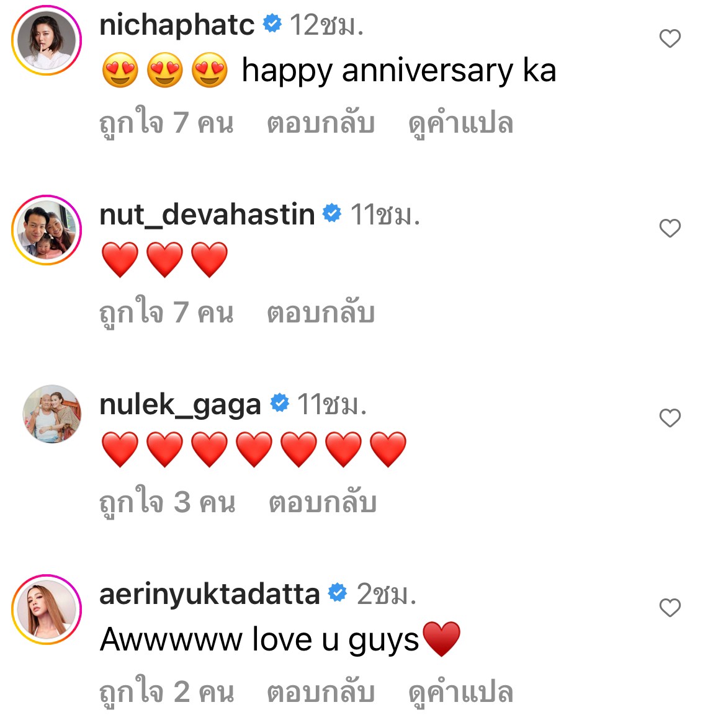Heart aerinyuktadatta's love u guys comment
Image resolution: width=726 pixels, height=728 pixels.
670,608
